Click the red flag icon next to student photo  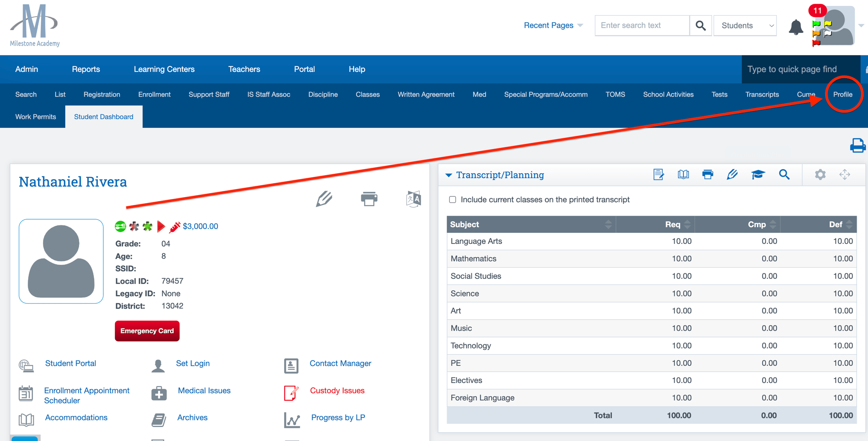click(161, 227)
